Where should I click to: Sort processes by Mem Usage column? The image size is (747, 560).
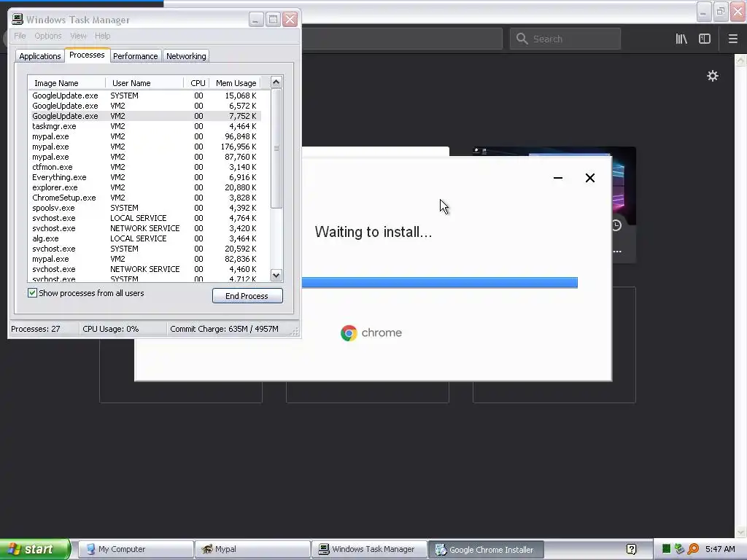tap(236, 83)
